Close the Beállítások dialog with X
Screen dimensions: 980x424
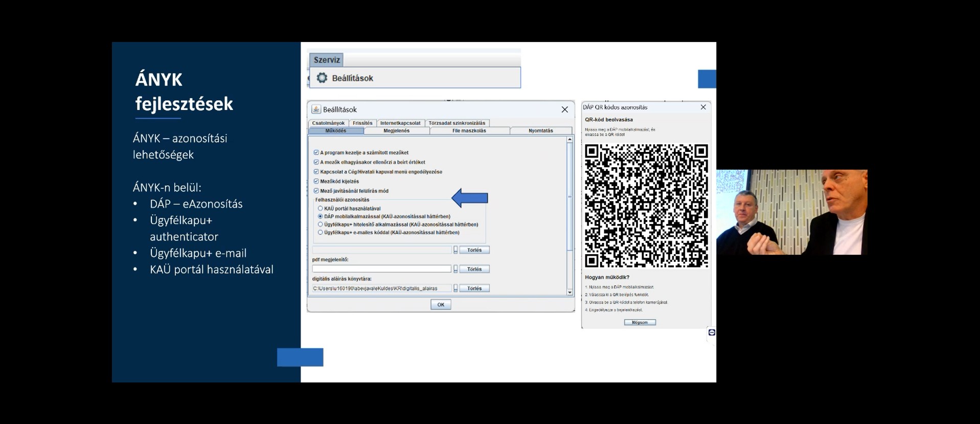(564, 109)
